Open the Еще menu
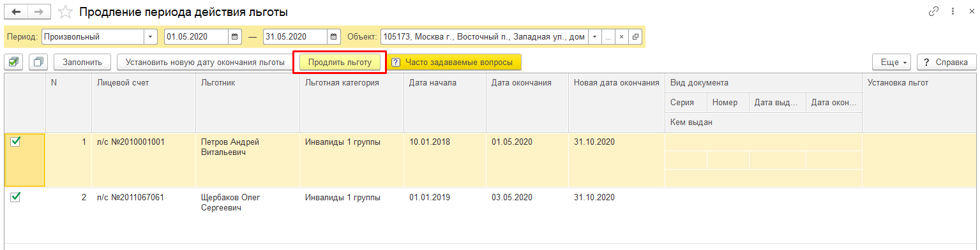This screenshot has height=250, width=980. (891, 62)
